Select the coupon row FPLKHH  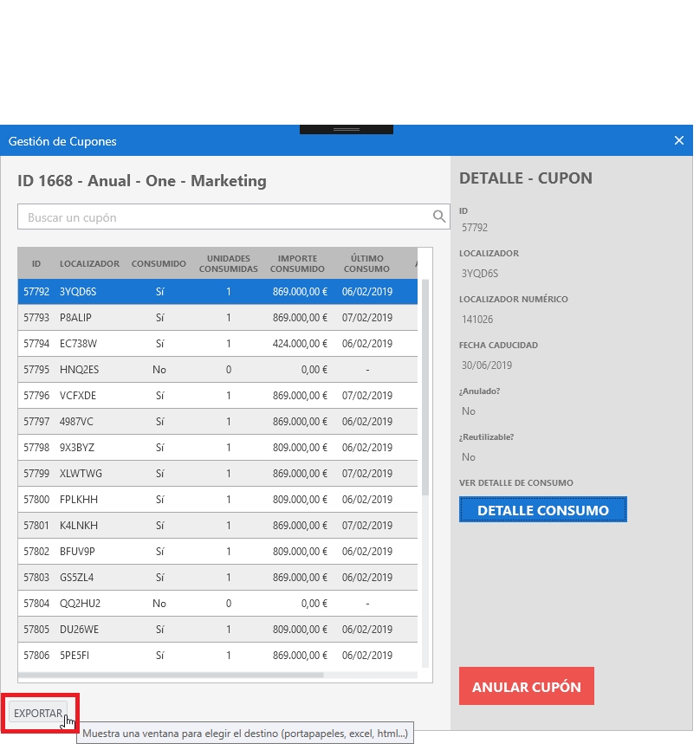(x=217, y=500)
